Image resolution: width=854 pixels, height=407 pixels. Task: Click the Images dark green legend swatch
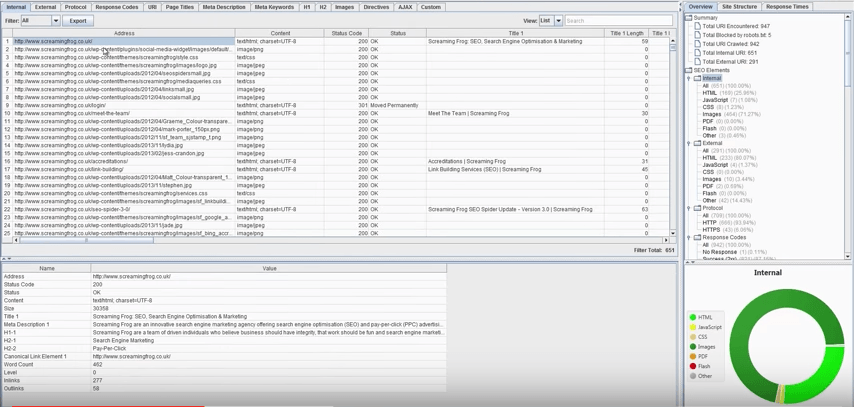pyautogui.click(x=693, y=347)
